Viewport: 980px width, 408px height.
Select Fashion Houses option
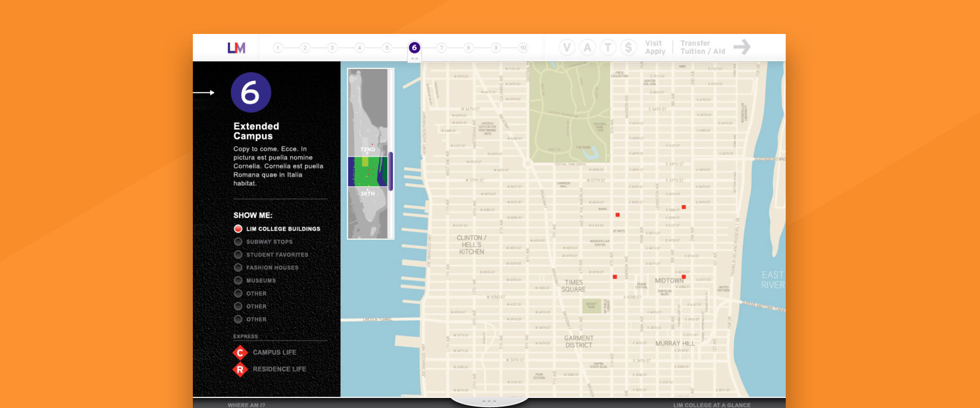point(266,267)
